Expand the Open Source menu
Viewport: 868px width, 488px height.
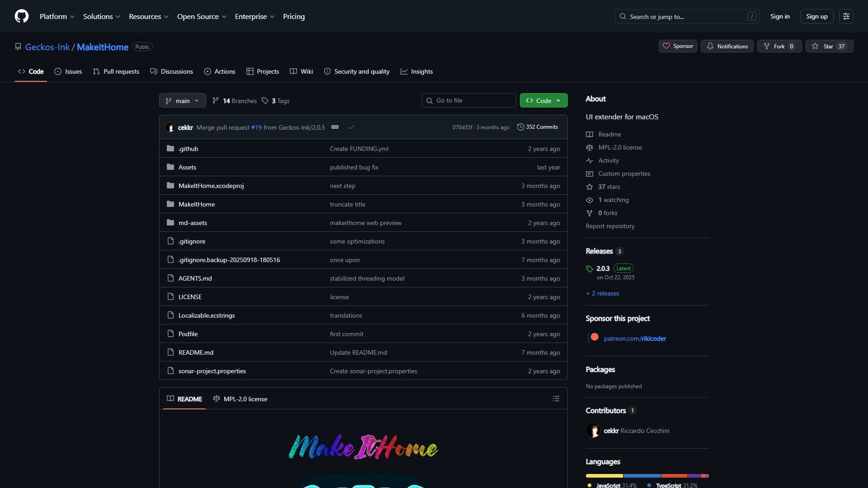202,16
